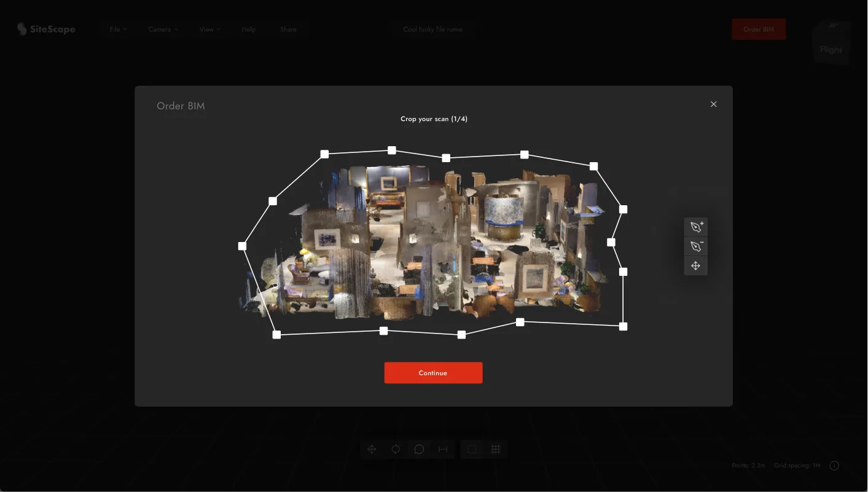Image resolution: width=868 pixels, height=492 pixels.
Task: Toggle the grid display
Action: 496,449
